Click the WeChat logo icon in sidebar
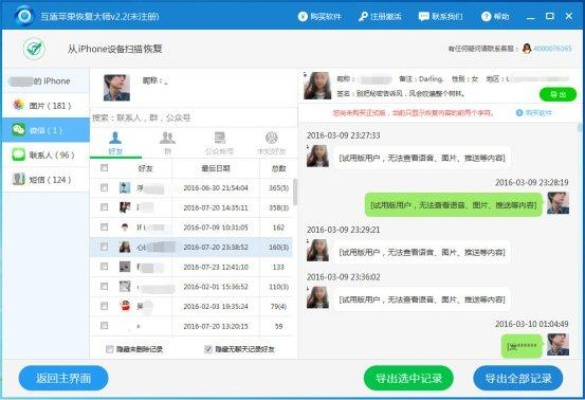 pyautogui.click(x=18, y=130)
